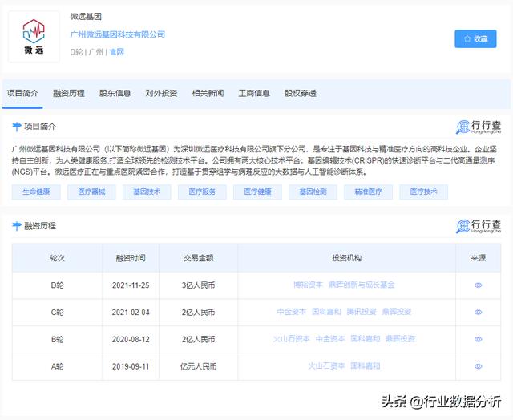This screenshot has height=420, width=513.
Task: Click the 基因技术 tag
Action: pos(147,192)
